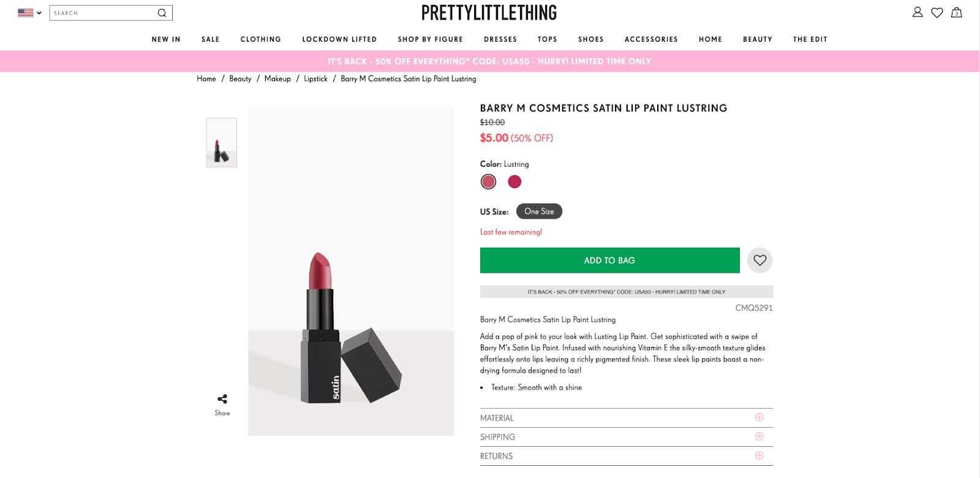Select the Lustring color swatch

coord(488,181)
